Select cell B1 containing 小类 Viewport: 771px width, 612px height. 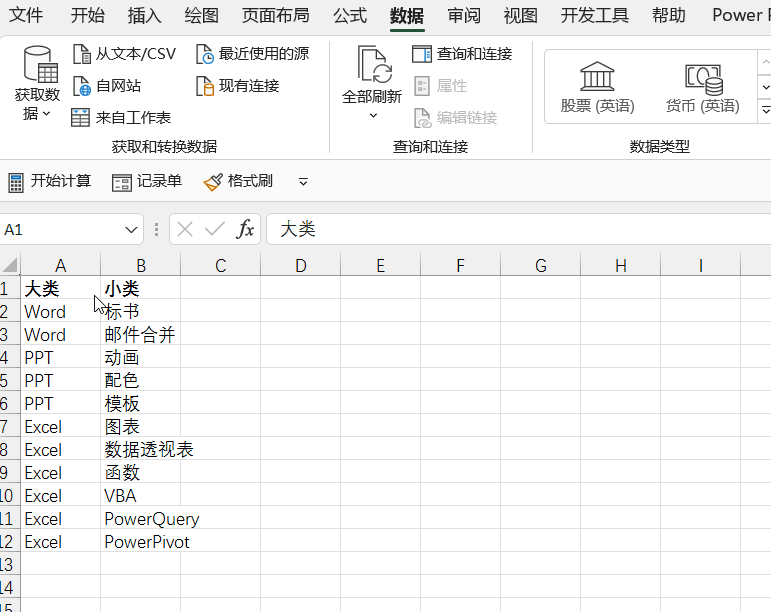141,288
